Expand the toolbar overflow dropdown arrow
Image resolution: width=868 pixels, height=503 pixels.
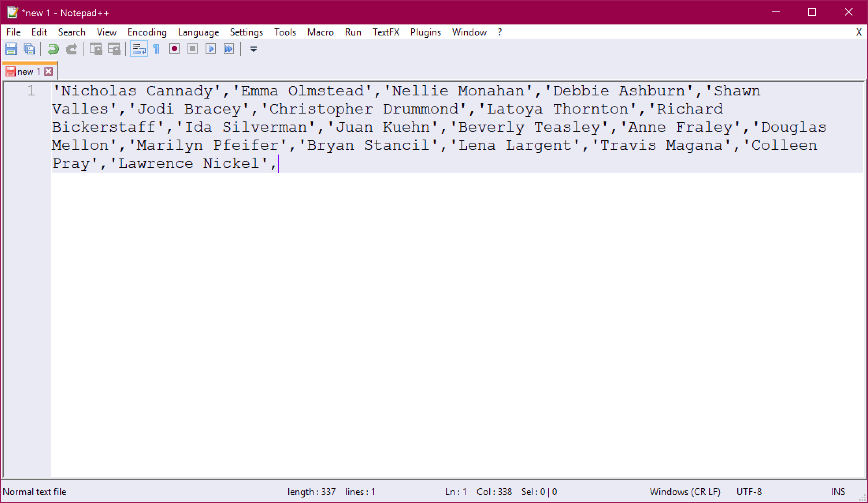coord(254,49)
